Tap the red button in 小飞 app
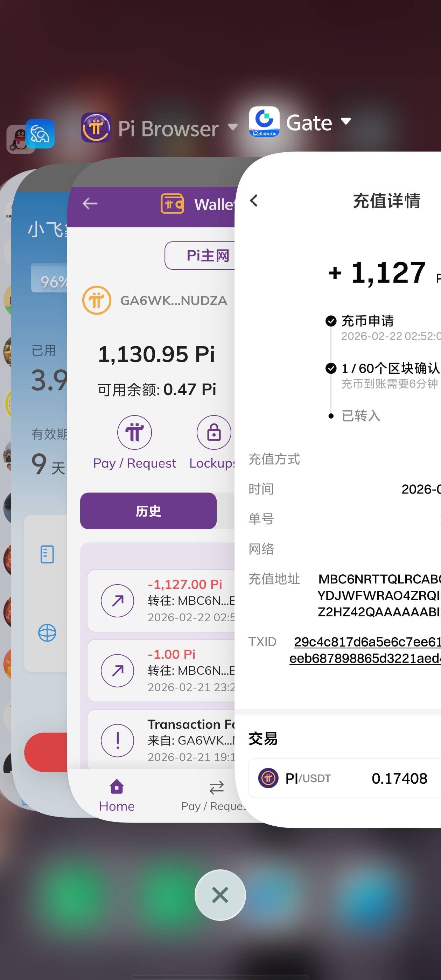 coord(46,752)
